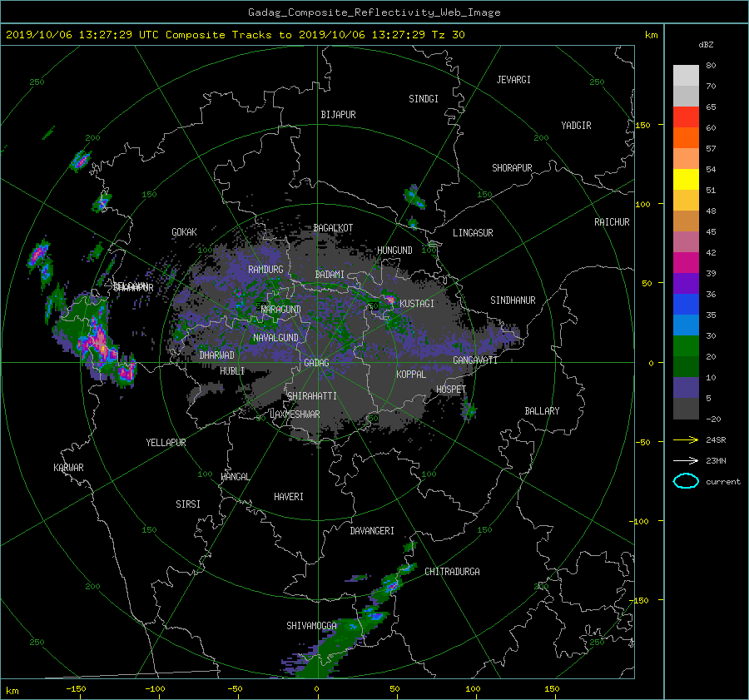Click the GOKAK city label

184,232
